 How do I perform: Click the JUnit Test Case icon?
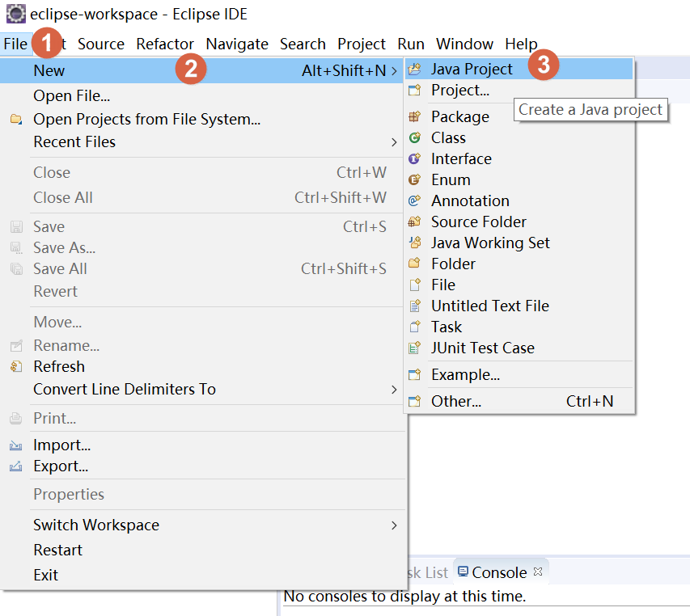coord(415,348)
